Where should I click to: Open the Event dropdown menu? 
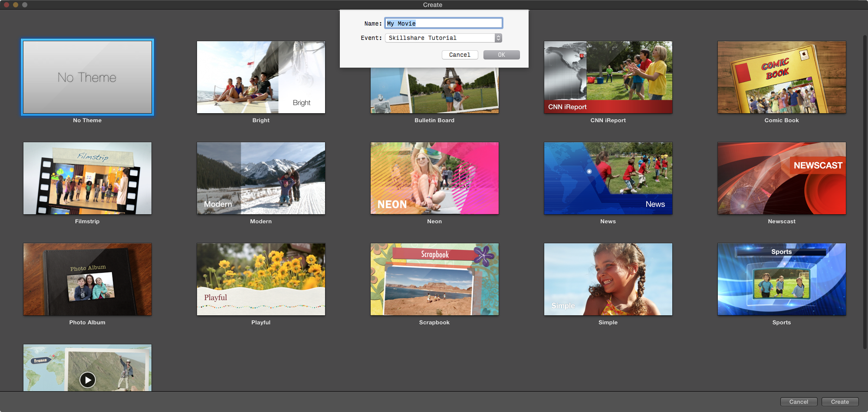443,38
